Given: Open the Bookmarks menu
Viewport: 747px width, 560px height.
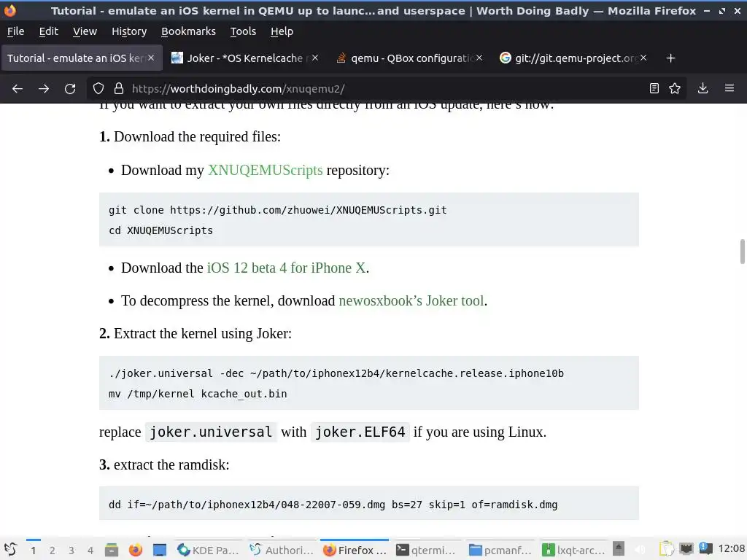Looking at the screenshot, I should tap(188, 31).
